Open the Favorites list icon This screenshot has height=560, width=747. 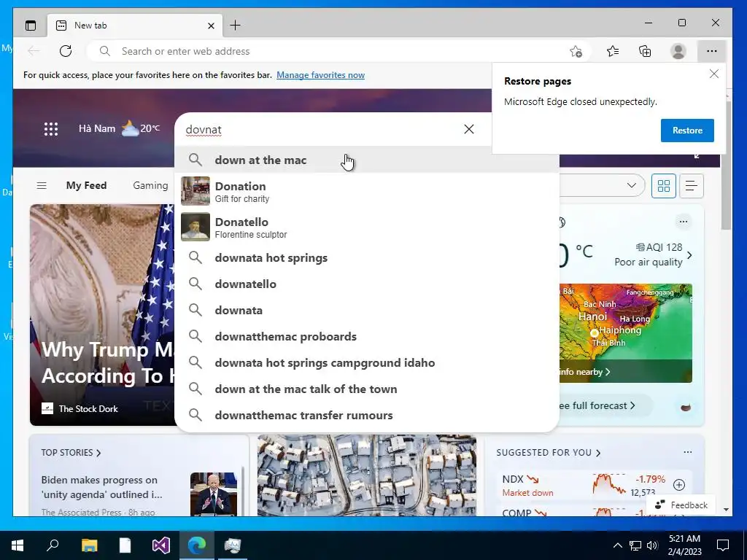coord(613,51)
